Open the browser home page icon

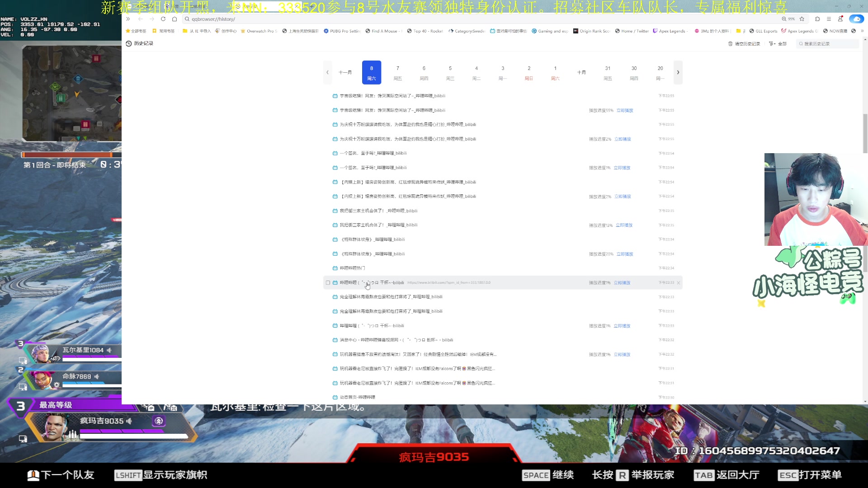tap(175, 19)
